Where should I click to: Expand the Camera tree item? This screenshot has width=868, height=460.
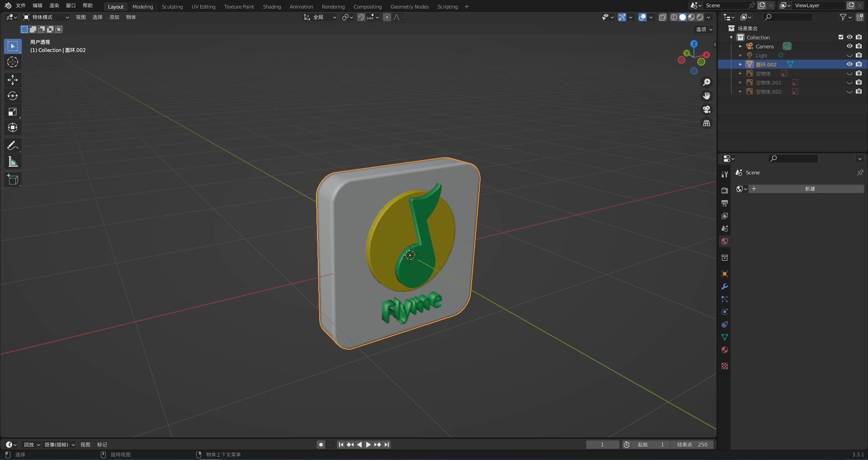741,46
